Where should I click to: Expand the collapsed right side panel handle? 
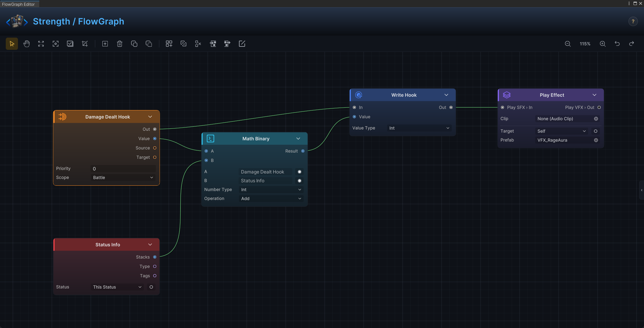[642, 190]
